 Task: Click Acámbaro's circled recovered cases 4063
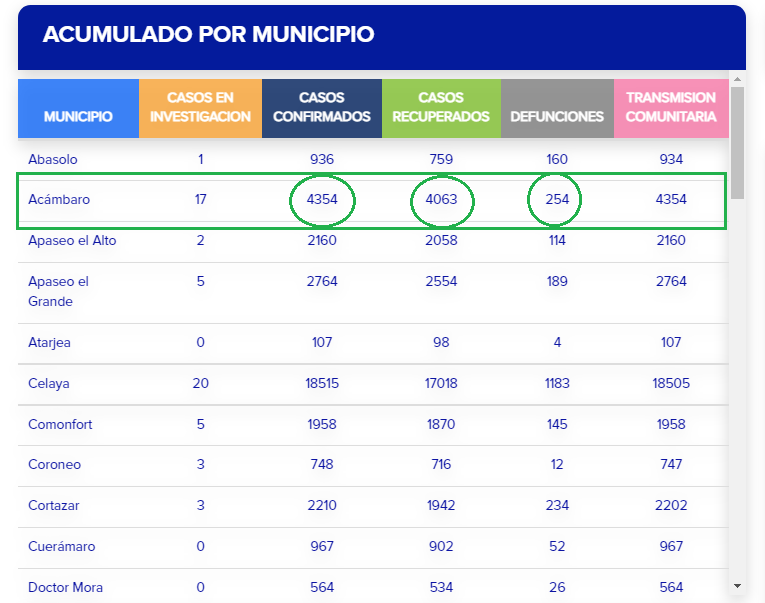[x=441, y=199]
